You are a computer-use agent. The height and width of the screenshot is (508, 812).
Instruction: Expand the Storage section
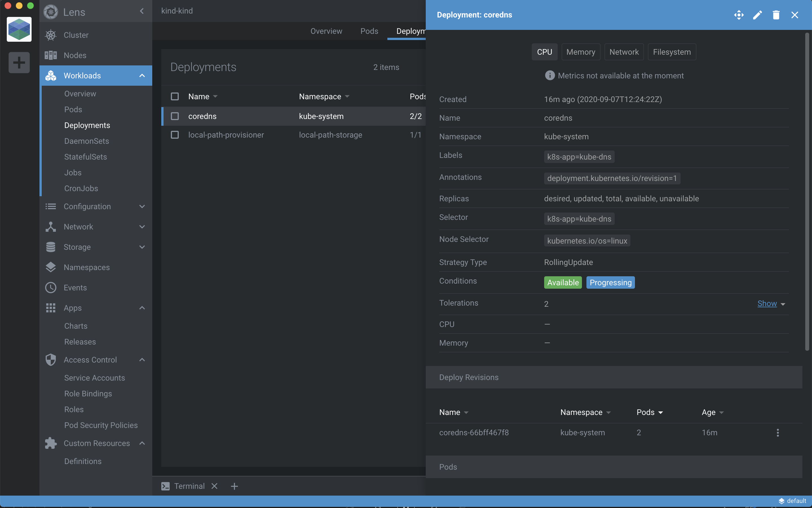(x=142, y=247)
